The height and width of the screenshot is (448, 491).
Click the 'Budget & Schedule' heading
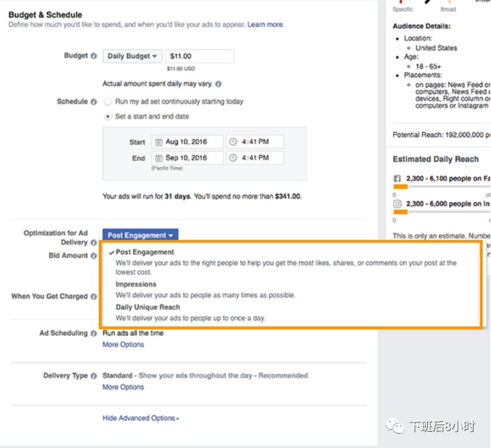pos(45,15)
